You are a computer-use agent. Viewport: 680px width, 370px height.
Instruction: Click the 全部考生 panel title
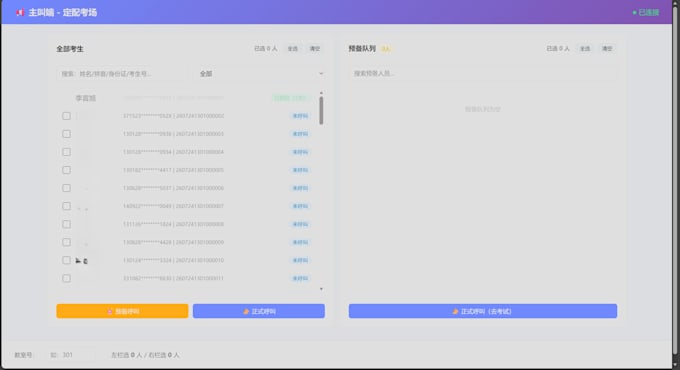tap(70, 49)
